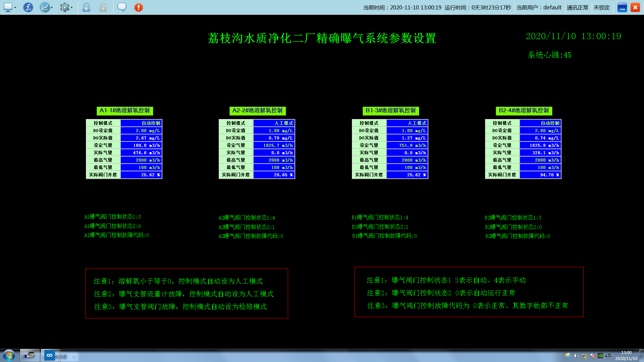Open the speech bubble message icon

(x=122, y=7)
